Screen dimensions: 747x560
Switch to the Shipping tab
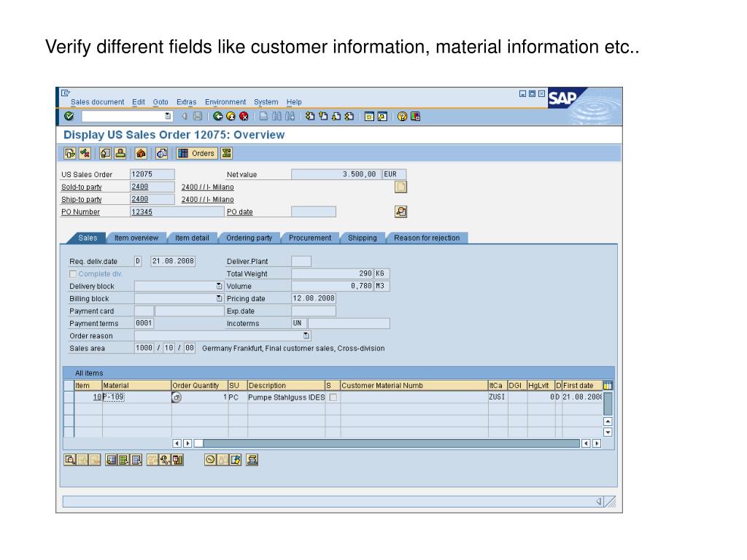pyautogui.click(x=362, y=238)
